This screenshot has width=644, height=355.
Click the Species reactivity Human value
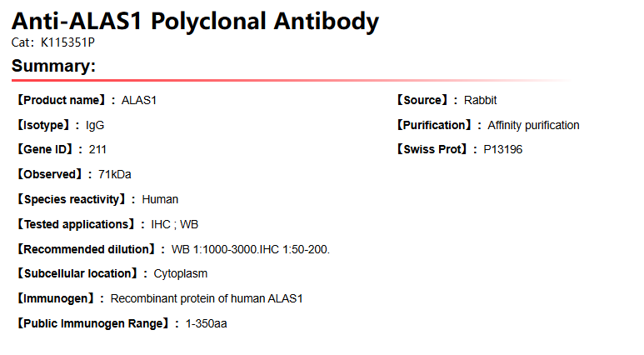[x=160, y=200]
